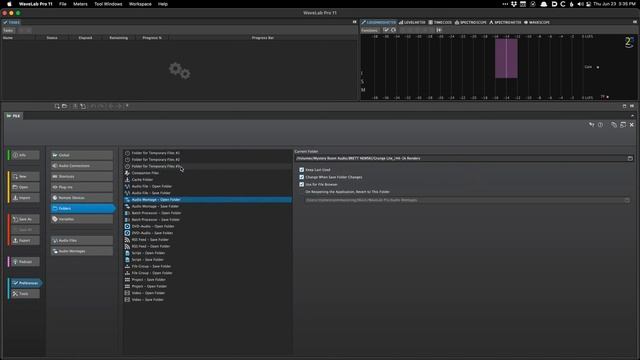The image size is (640, 360).
Task: Open Variables preferences
Action: (82, 219)
